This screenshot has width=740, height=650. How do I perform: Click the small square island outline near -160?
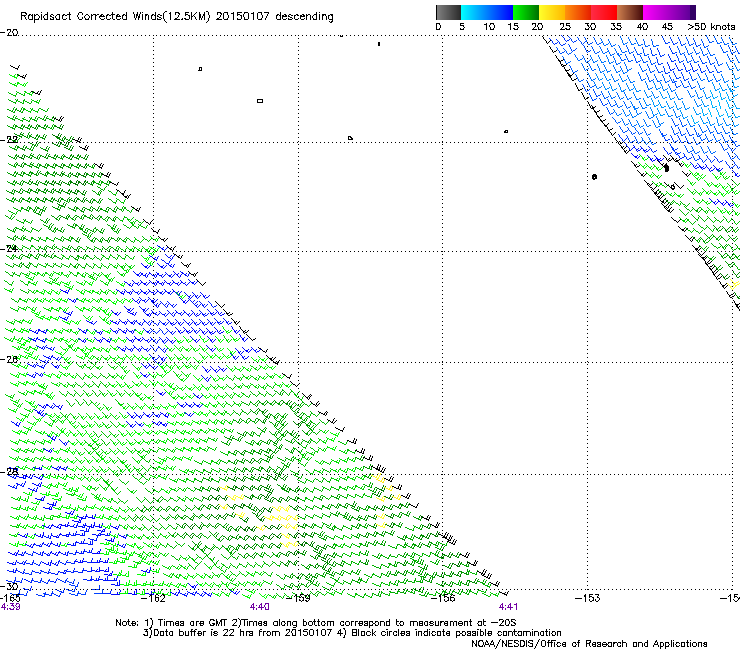coord(260,101)
